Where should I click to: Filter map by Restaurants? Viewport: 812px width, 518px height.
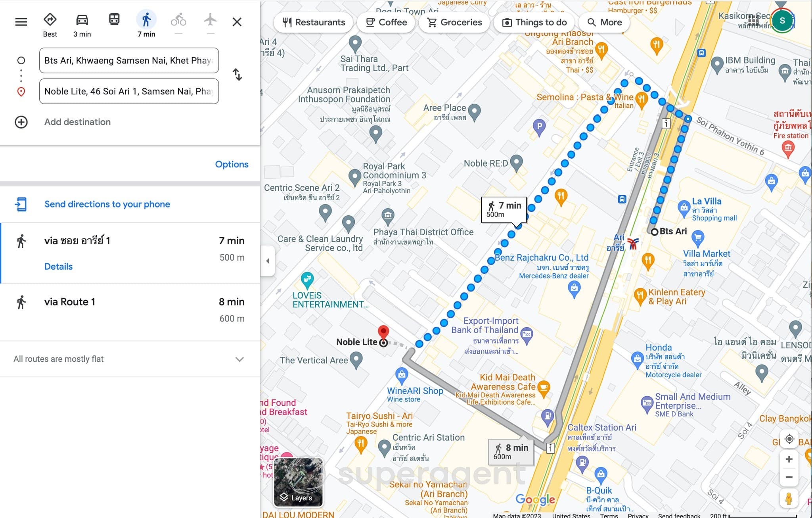(314, 22)
